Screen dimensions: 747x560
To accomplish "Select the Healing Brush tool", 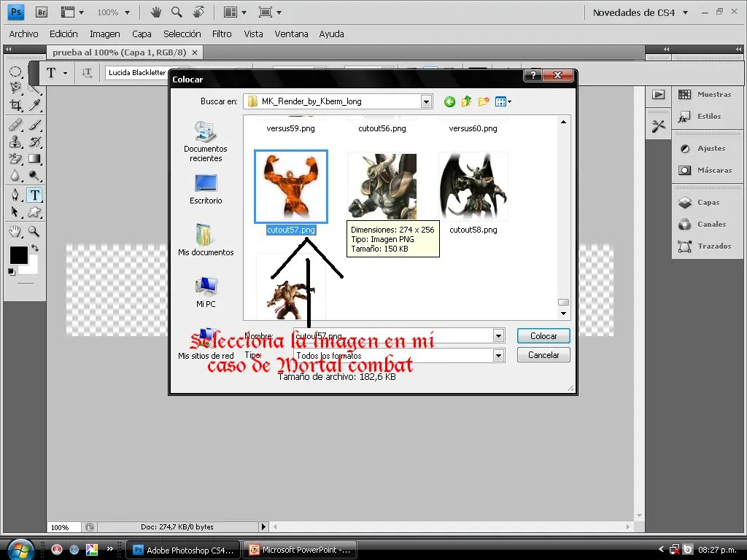I will tap(15, 125).
